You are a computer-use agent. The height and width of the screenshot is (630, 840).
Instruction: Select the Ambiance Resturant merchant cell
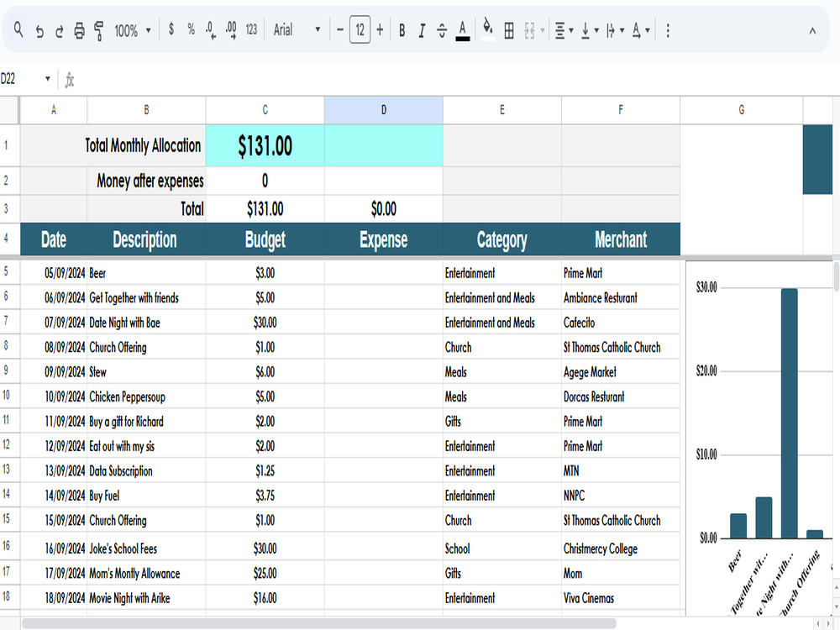[621, 298]
